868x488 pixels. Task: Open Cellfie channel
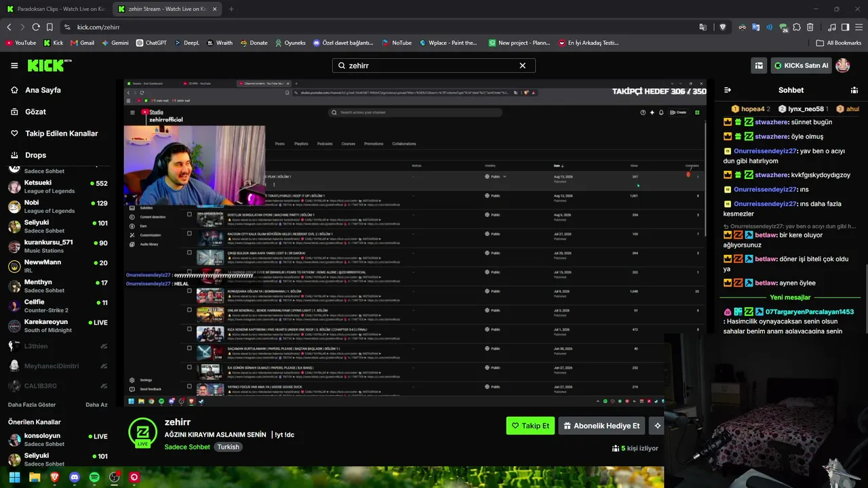click(58, 306)
